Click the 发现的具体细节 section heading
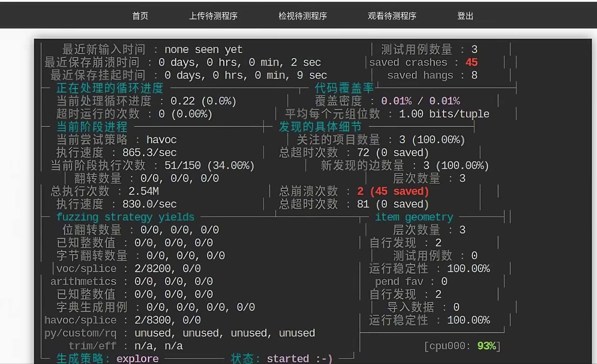Screen dimensions: 597x364 click(x=320, y=127)
